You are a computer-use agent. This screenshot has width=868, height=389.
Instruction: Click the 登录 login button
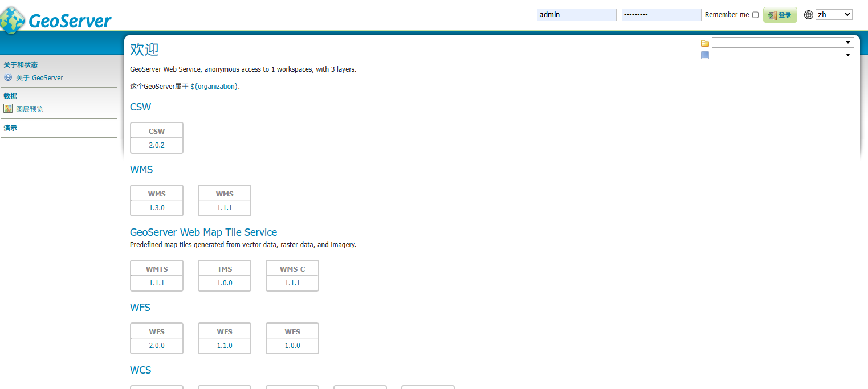pyautogui.click(x=780, y=15)
